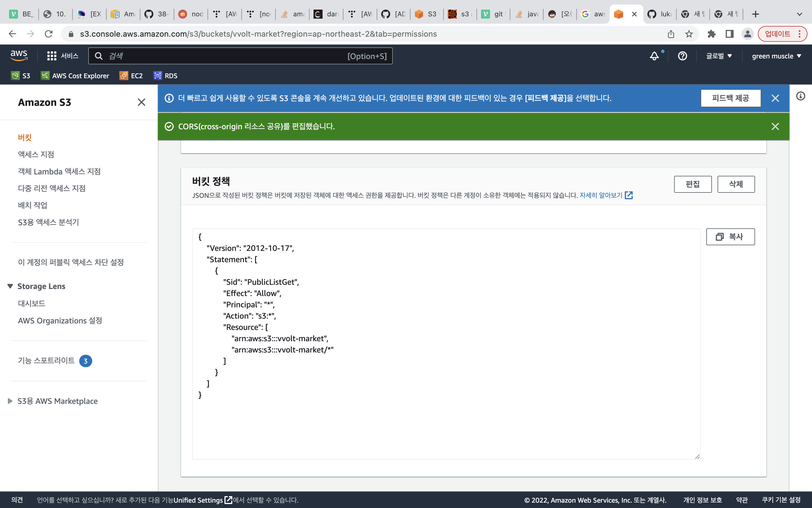
Task: Open the Chrome profile avatar
Action: [x=748, y=34]
